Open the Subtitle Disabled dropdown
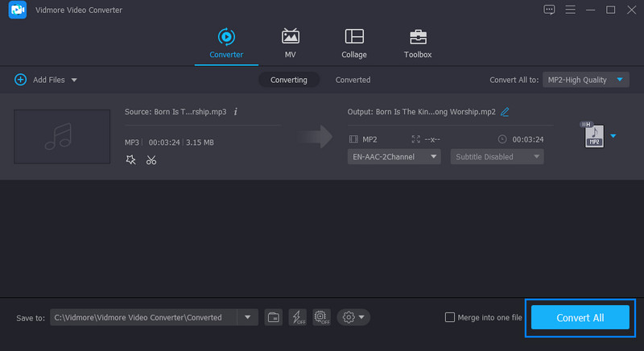This screenshot has width=644, height=351. 497,157
